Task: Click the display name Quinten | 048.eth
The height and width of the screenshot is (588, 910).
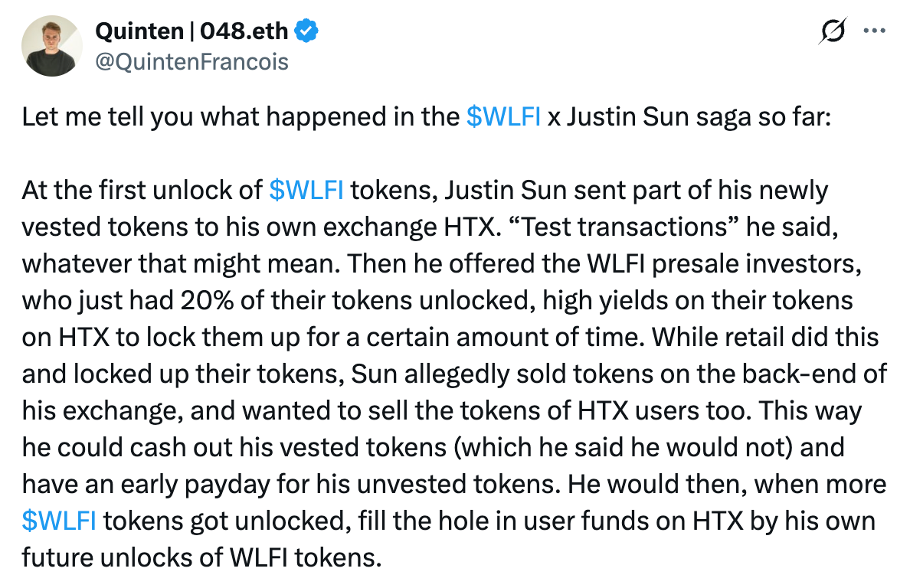Action: [x=191, y=32]
